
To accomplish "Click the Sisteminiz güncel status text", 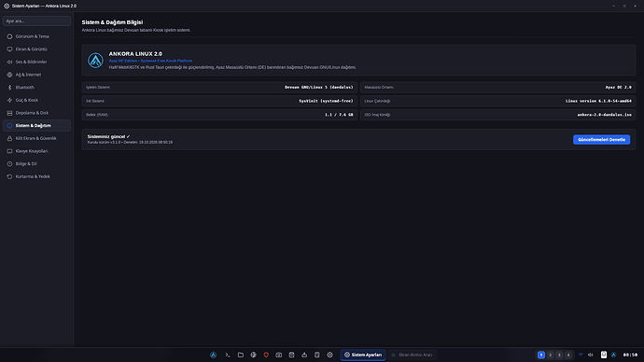I will pyautogui.click(x=108, y=136).
